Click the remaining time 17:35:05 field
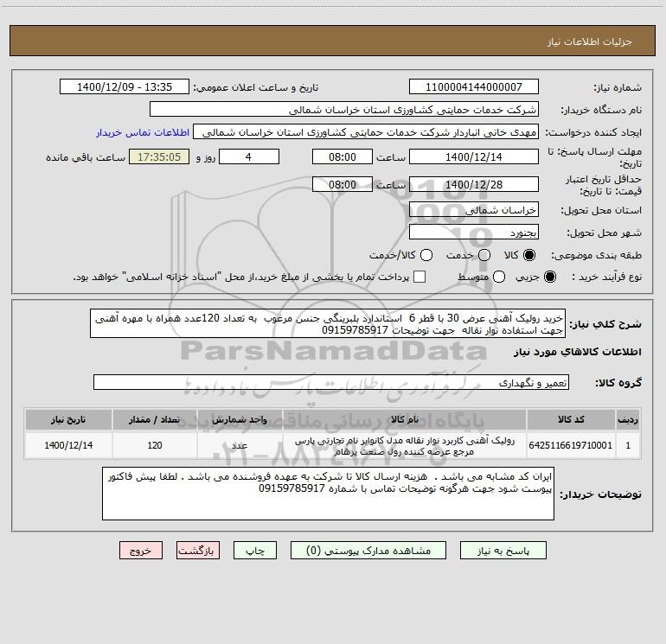 click(x=159, y=156)
